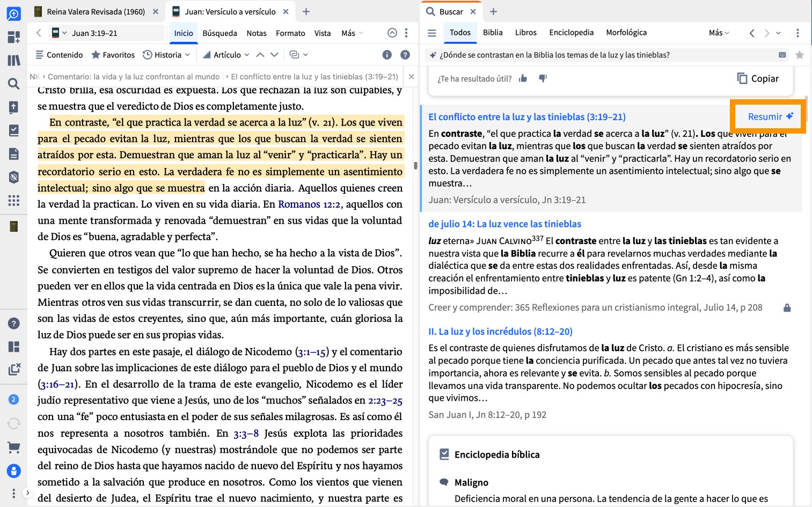The width and height of the screenshot is (812, 507).
Task: Open the Notas ribbon tab
Action: [x=257, y=33]
